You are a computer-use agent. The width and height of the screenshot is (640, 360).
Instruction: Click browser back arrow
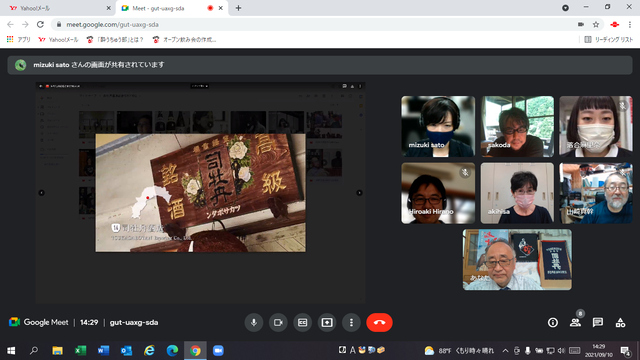point(11,24)
